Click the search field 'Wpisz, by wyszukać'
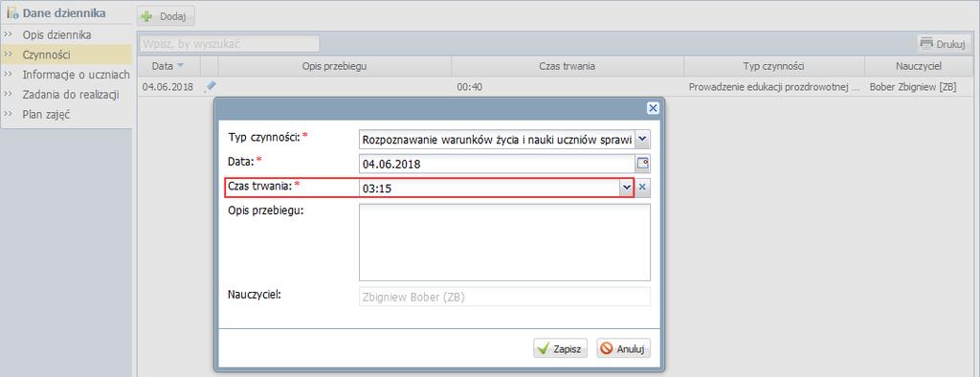 tap(229, 44)
